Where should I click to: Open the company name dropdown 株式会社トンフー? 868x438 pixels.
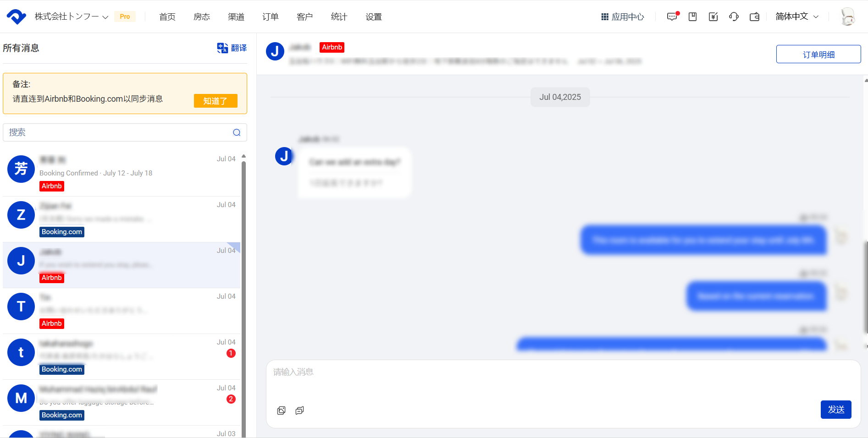(72, 16)
